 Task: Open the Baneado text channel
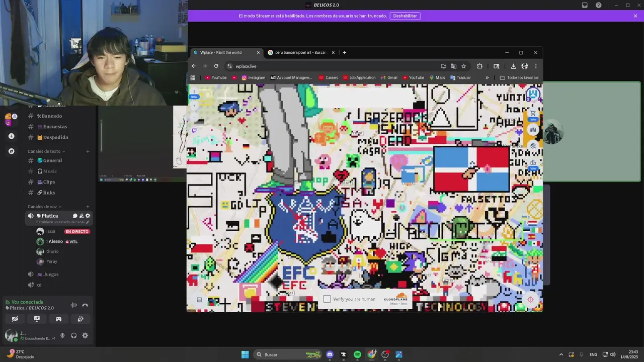[58, 116]
